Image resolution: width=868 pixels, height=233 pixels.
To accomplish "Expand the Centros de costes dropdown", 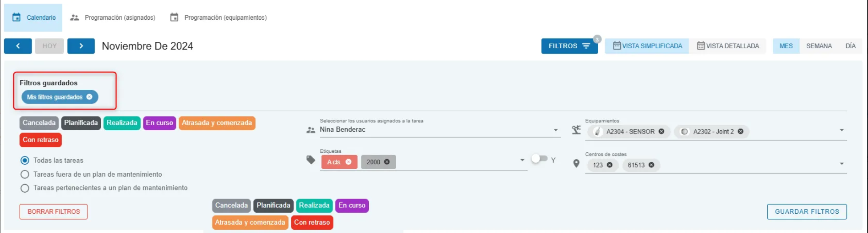I will coord(841,164).
